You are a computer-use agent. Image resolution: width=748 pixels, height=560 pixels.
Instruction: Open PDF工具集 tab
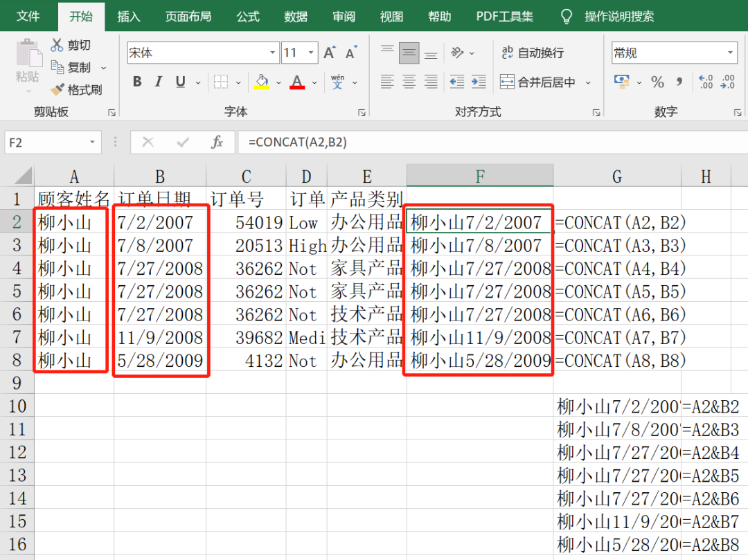coord(505,17)
